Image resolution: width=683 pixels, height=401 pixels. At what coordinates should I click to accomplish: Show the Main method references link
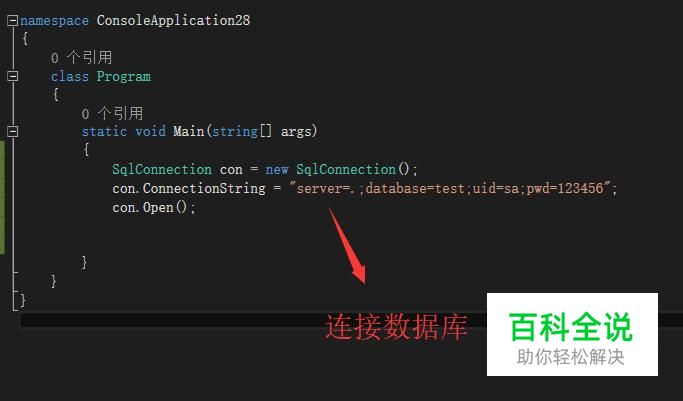[x=112, y=114]
